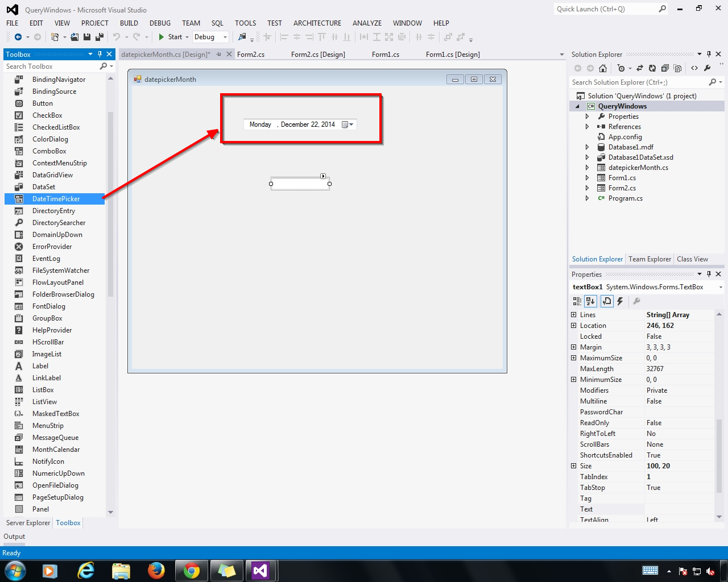Switch to the Form2.cs [Design] tab
Viewport: 728px width, 582px height.
[x=318, y=55]
